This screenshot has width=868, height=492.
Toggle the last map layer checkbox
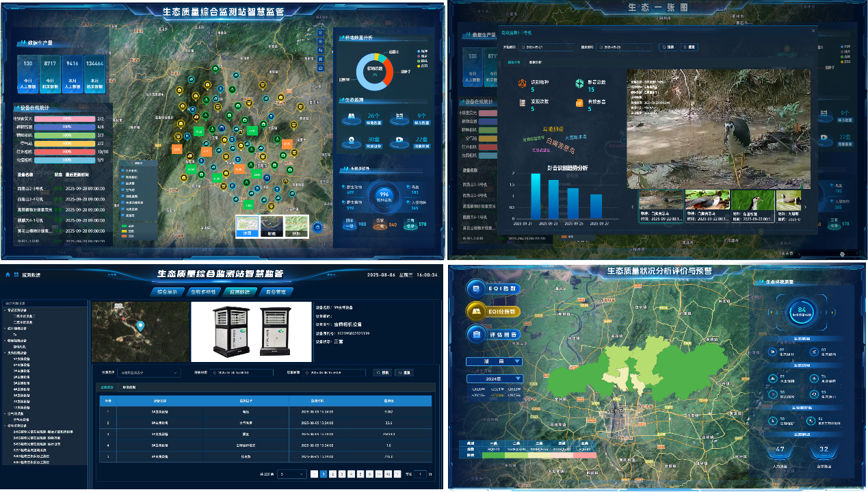(x=123, y=216)
